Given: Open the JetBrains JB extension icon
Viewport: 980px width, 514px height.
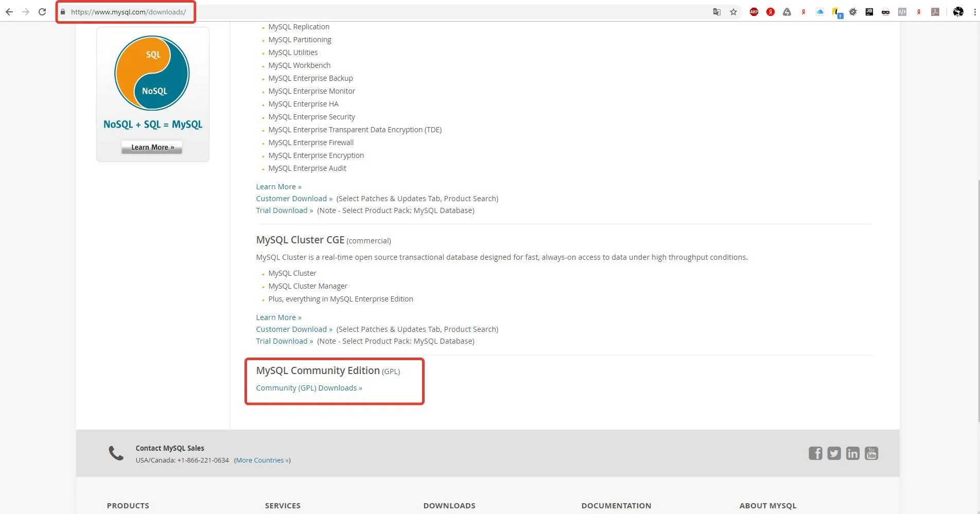Looking at the screenshot, I should click(869, 12).
